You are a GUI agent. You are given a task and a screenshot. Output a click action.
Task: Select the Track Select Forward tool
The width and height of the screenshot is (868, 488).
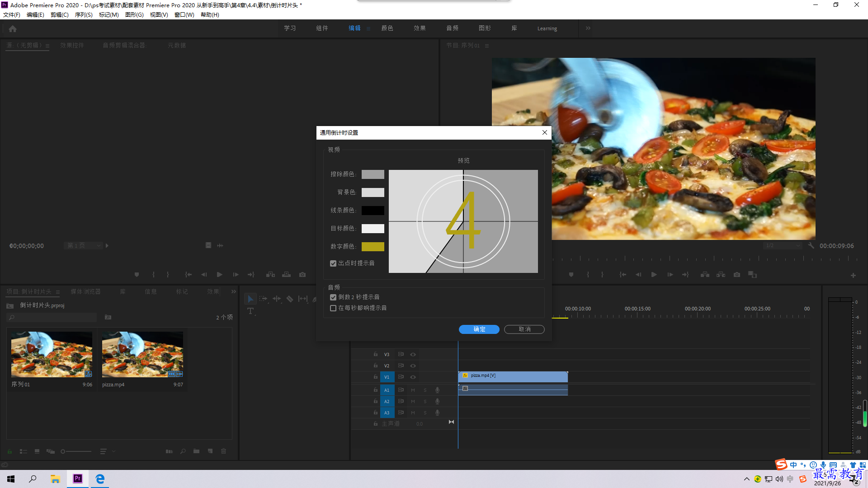(x=263, y=299)
